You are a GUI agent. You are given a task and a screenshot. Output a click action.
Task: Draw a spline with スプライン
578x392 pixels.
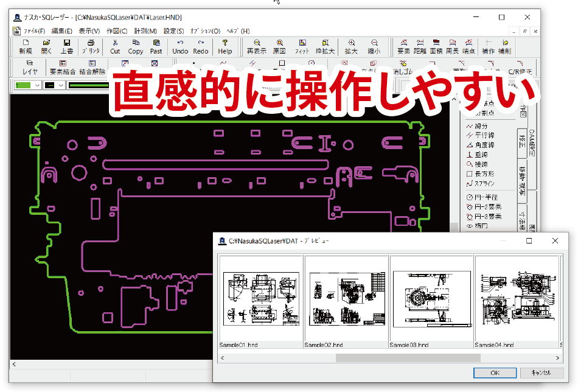click(x=480, y=183)
